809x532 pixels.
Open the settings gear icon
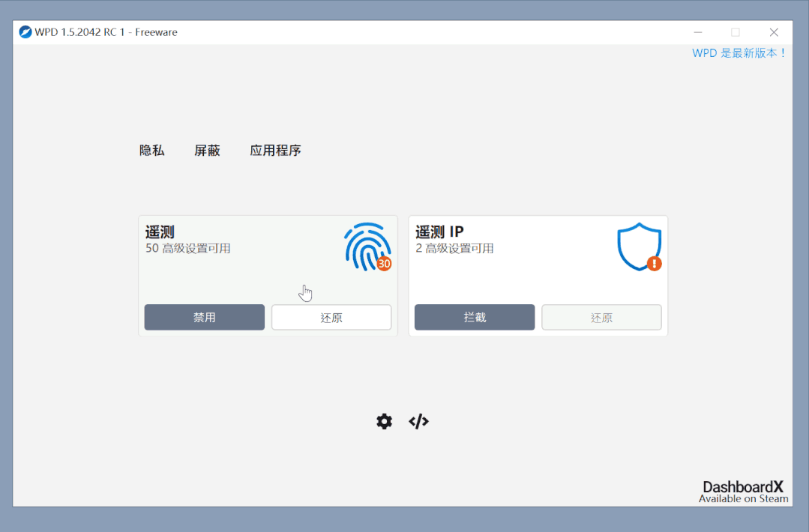[x=384, y=421]
